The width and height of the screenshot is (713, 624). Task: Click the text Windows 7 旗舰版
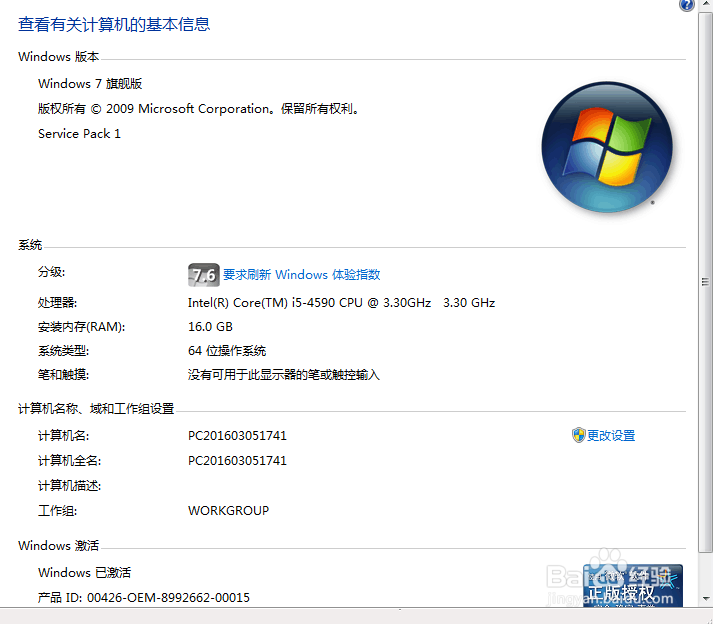[90, 84]
